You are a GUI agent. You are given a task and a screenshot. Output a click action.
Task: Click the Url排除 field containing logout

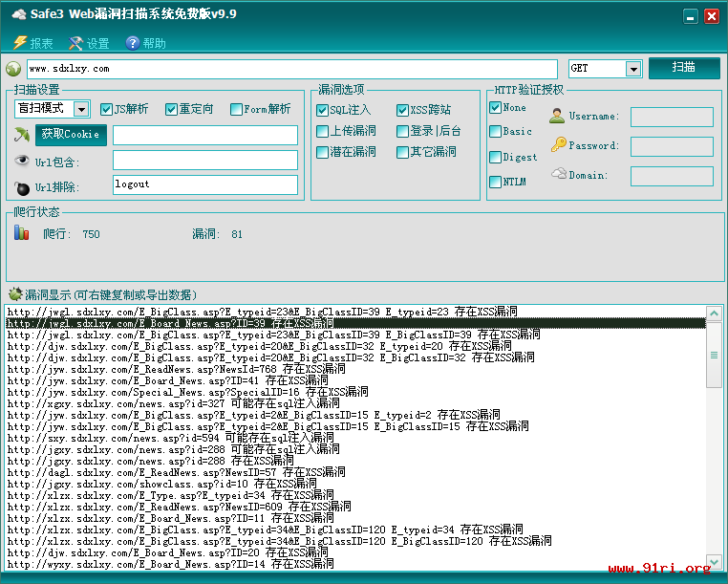[x=205, y=184]
